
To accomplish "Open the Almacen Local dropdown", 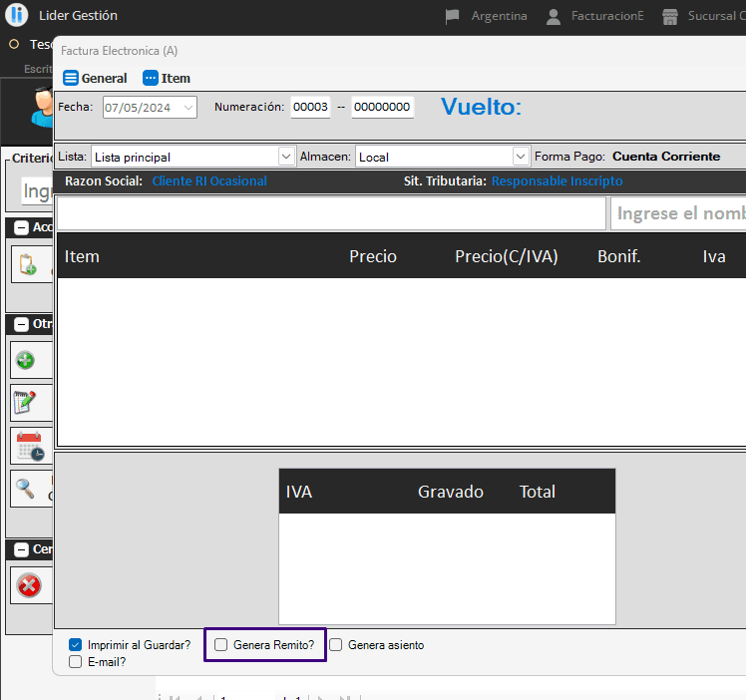I will (520, 157).
